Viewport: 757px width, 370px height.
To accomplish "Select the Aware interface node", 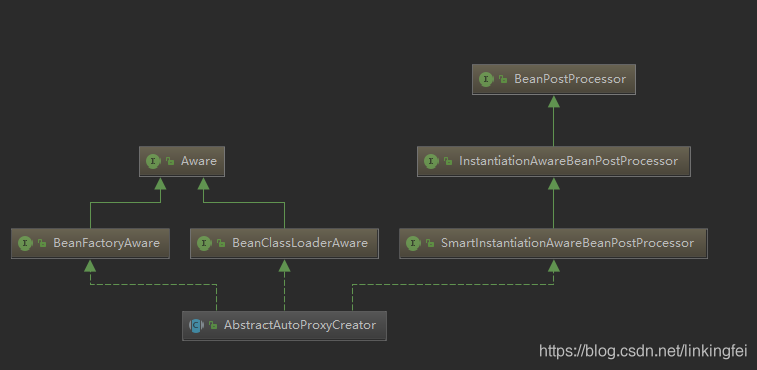I will coord(182,161).
